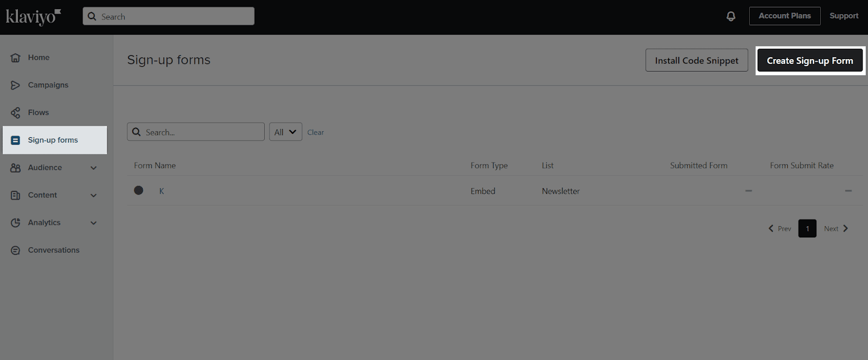This screenshot has width=868, height=360.
Task: Go to the Next page
Action: (836, 229)
